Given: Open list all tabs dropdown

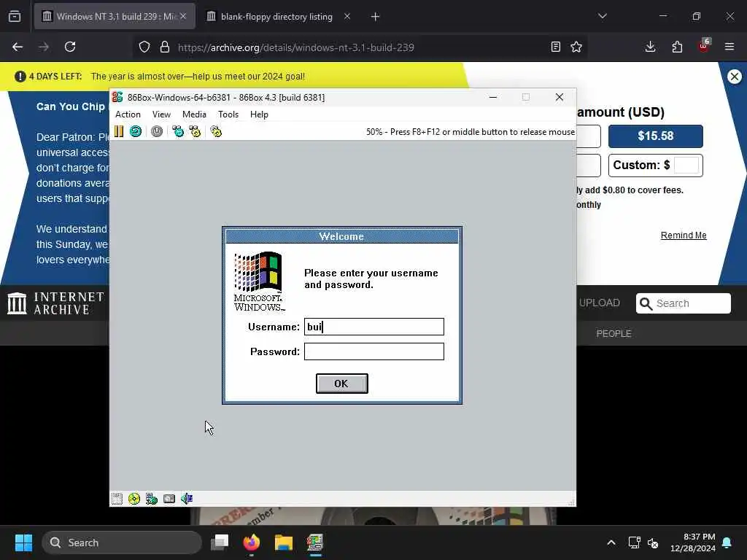Looking at the screenshot, I should click(x=602, y=16).
